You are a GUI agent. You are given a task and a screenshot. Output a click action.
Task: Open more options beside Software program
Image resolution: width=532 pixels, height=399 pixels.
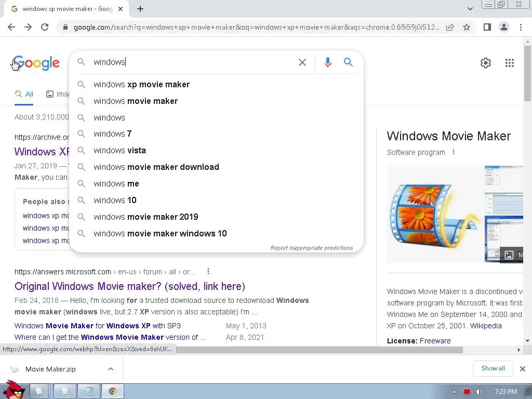pos(454,152)
